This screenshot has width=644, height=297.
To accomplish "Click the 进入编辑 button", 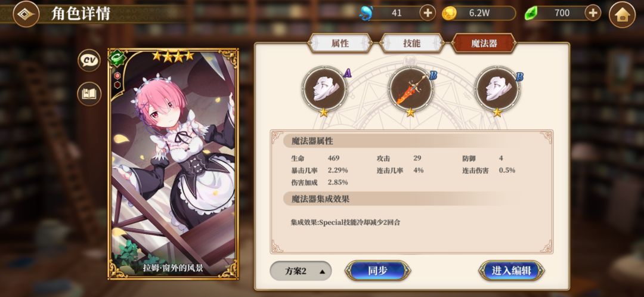I will (x=512, y=271).
